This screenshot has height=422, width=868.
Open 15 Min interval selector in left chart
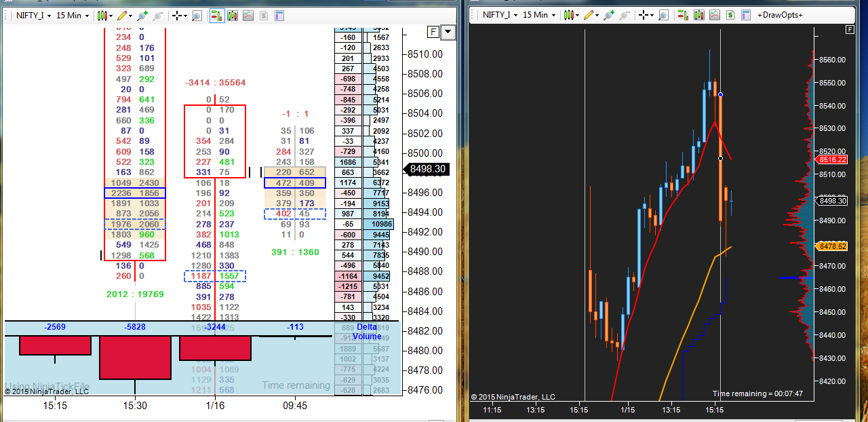pos(72,15)
